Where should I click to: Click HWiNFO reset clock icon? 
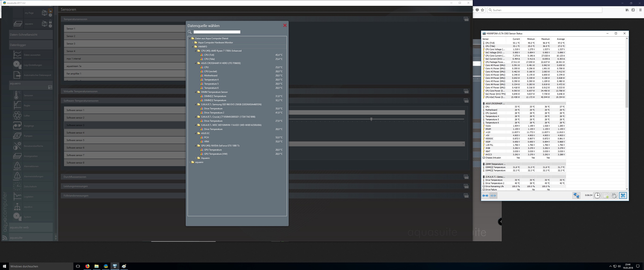[597, 196]
